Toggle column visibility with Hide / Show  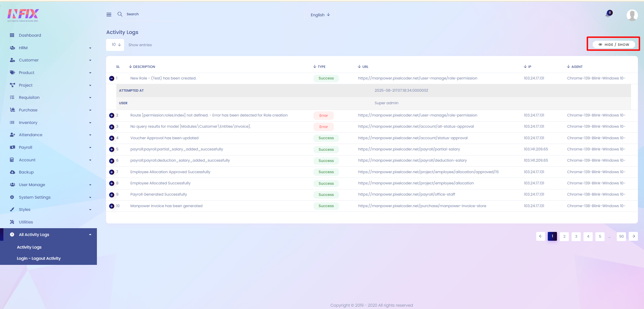click(x=613, y=44)
